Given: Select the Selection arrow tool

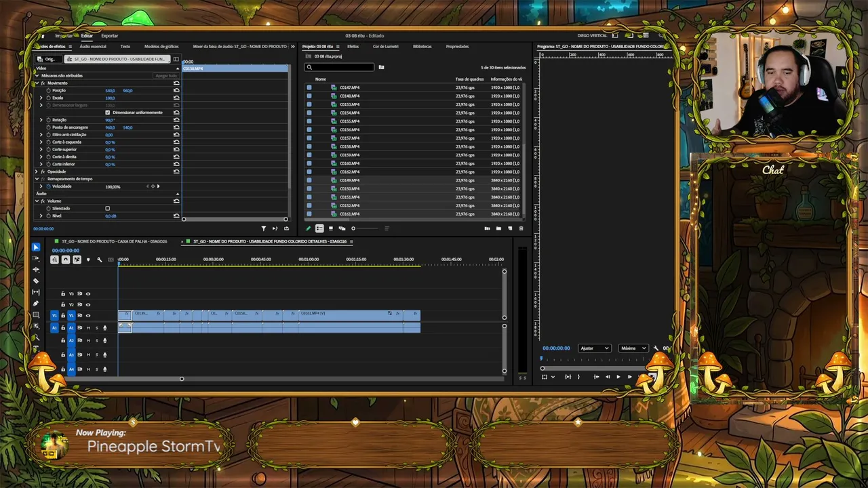Looking at the screenshot, I should tap(36, 247).
